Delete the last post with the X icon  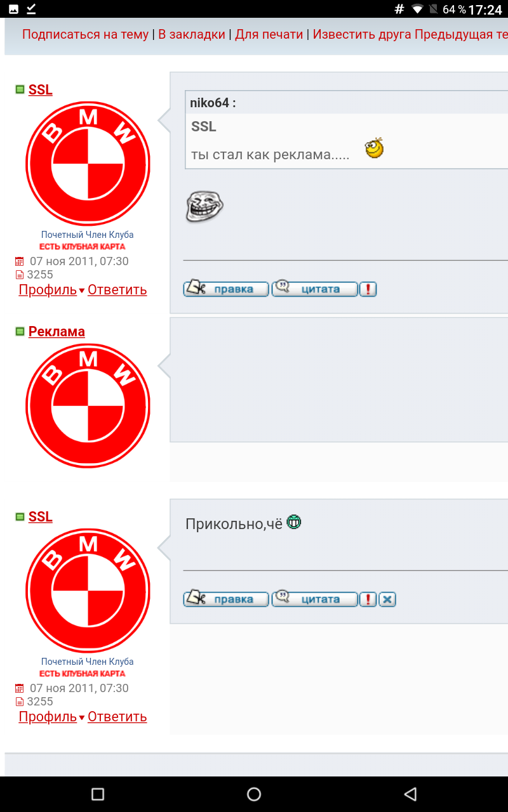(387, 599)
